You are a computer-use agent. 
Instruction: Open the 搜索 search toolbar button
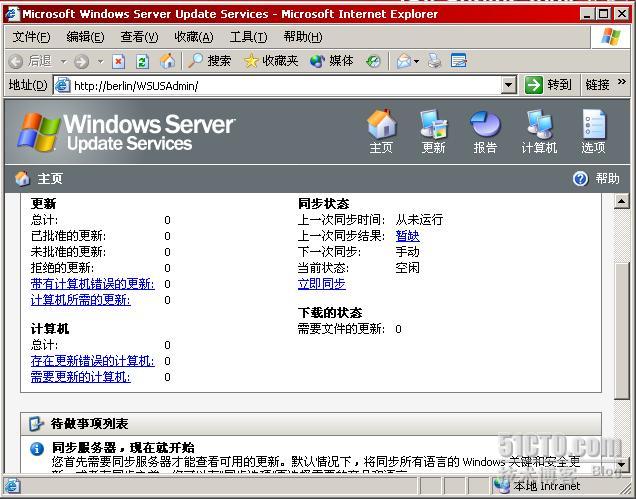tap(209, 61)
